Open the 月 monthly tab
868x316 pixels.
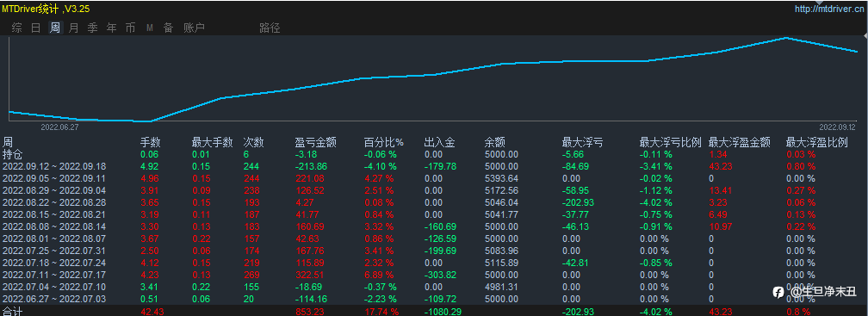click(x=73, y=28)
